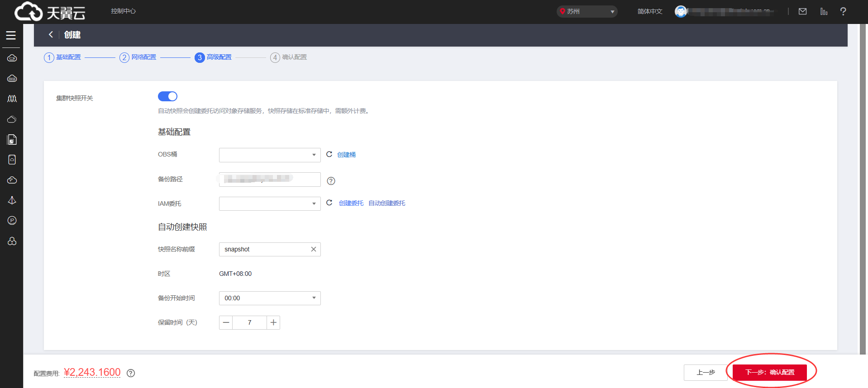The image size is (868, 388).
Task: Refresh the OBS桶 list
Action: click(x=329, y=154)
